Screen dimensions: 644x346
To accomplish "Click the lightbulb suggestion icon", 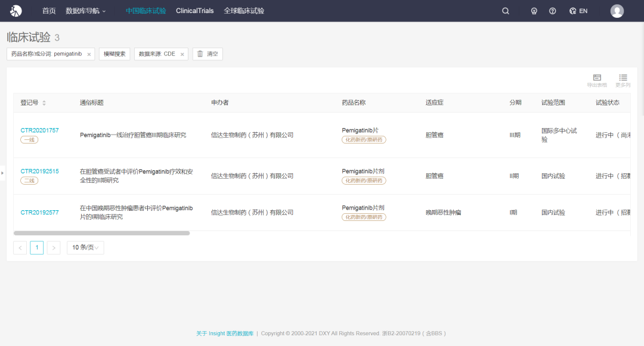I will pyautogui.click(x=534, y=11).
